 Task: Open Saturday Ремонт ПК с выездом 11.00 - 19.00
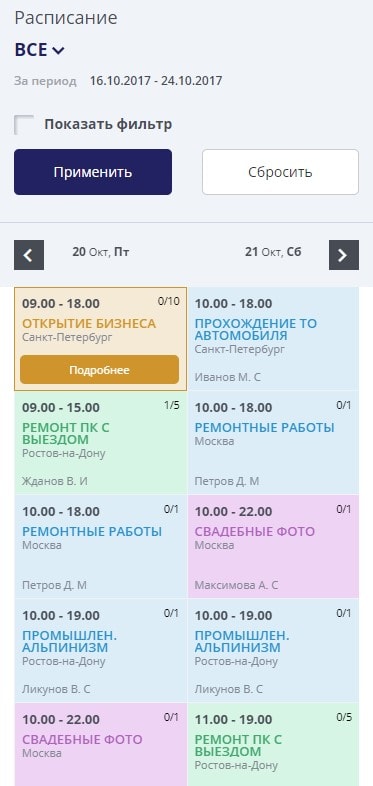[x=274, y=744]
